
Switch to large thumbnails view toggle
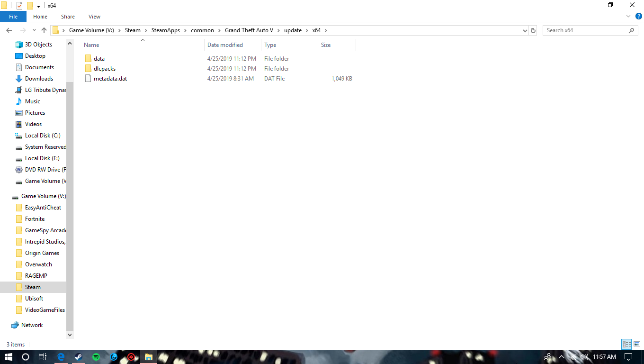[636, 344]
